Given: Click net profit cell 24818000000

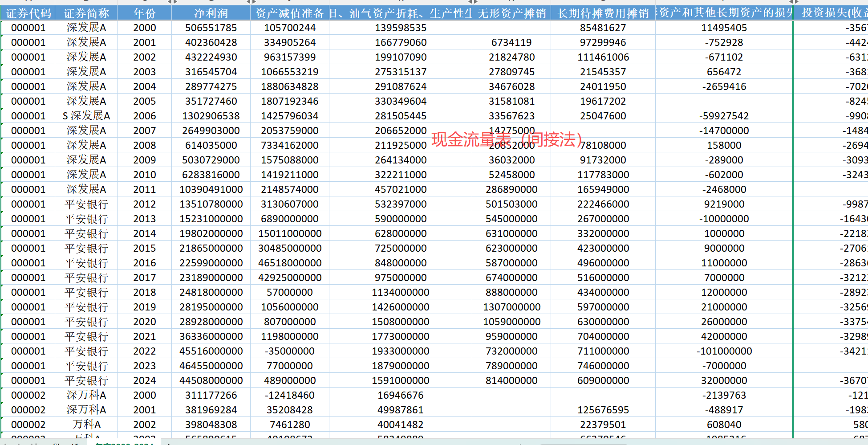Looking at the screenshot, I should click(x=211, y=292).
